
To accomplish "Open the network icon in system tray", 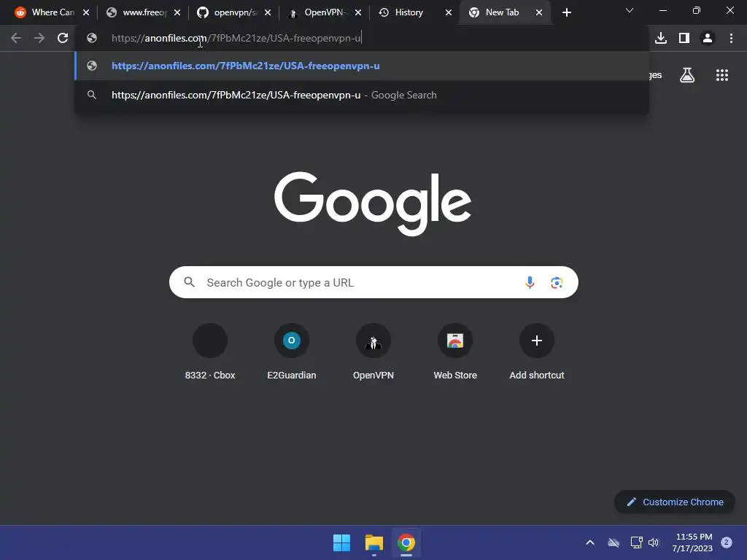I will [636, 542].
